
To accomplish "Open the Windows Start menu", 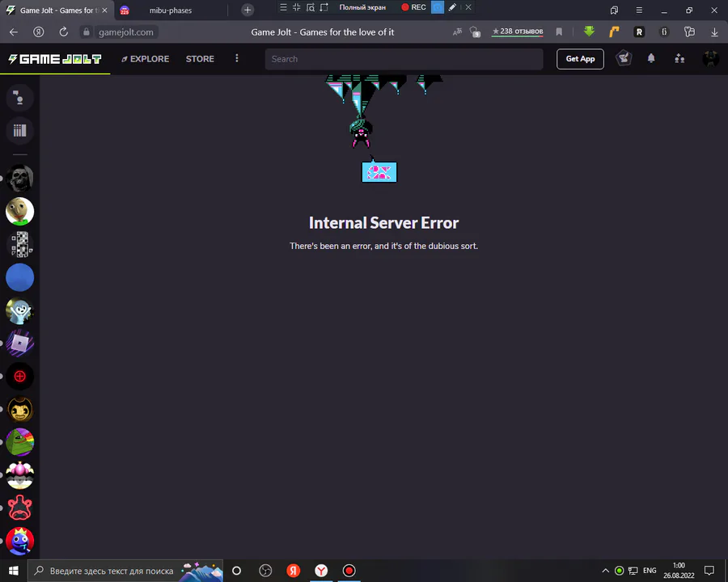I will (x=14, y=571).
